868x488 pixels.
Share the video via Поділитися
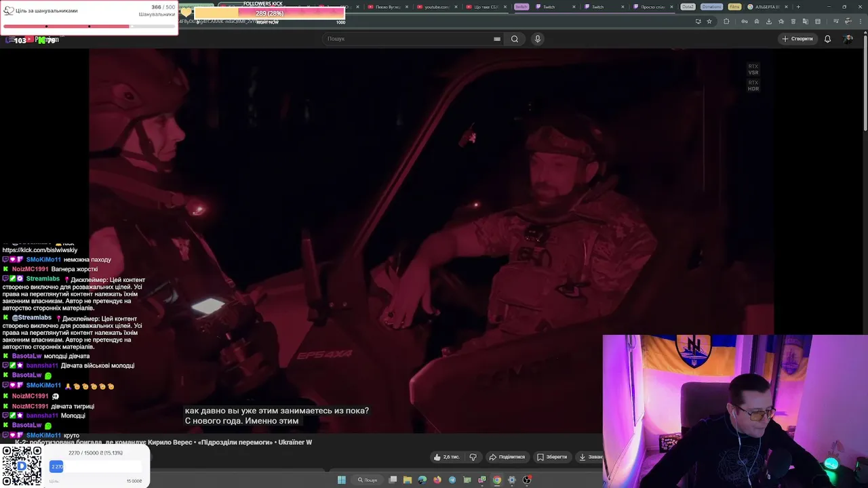(507, 457)
